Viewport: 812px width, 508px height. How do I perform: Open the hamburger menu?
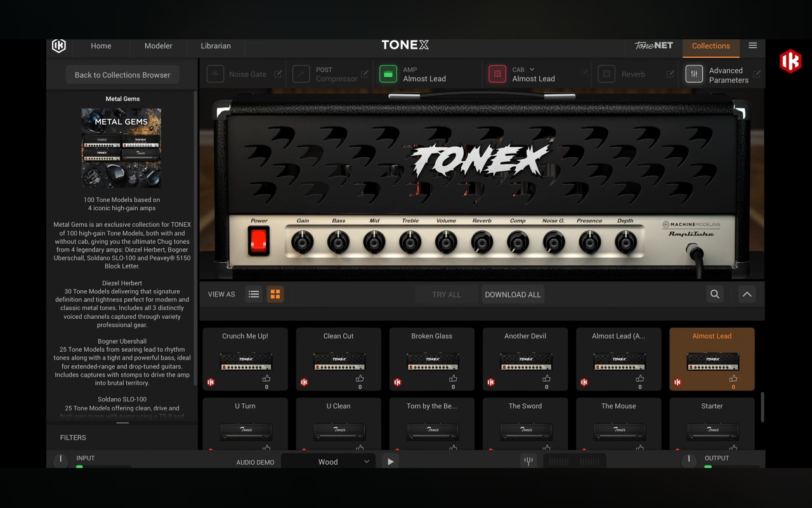(753, 46)
